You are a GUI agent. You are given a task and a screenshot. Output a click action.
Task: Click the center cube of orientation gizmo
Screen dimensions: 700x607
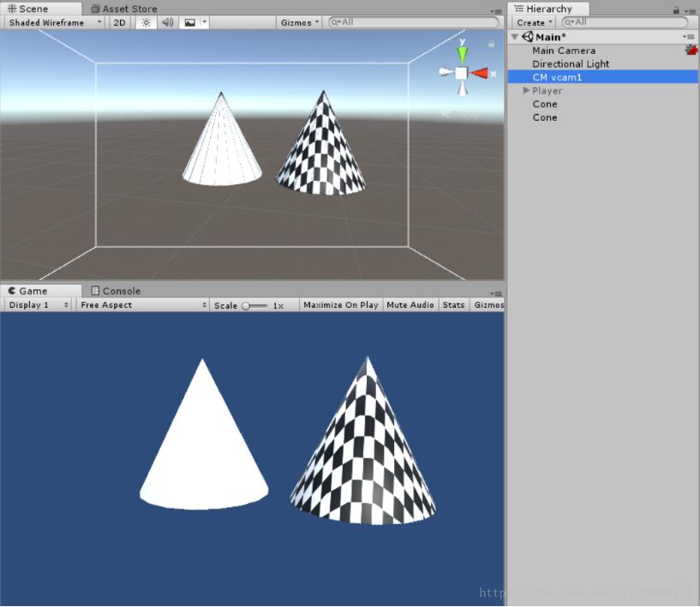click(x=462, y=73)
